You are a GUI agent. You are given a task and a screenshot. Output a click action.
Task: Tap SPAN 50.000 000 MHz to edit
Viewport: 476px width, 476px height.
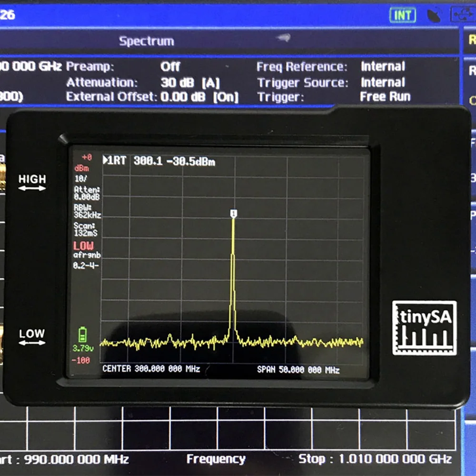tap(299, 369)
